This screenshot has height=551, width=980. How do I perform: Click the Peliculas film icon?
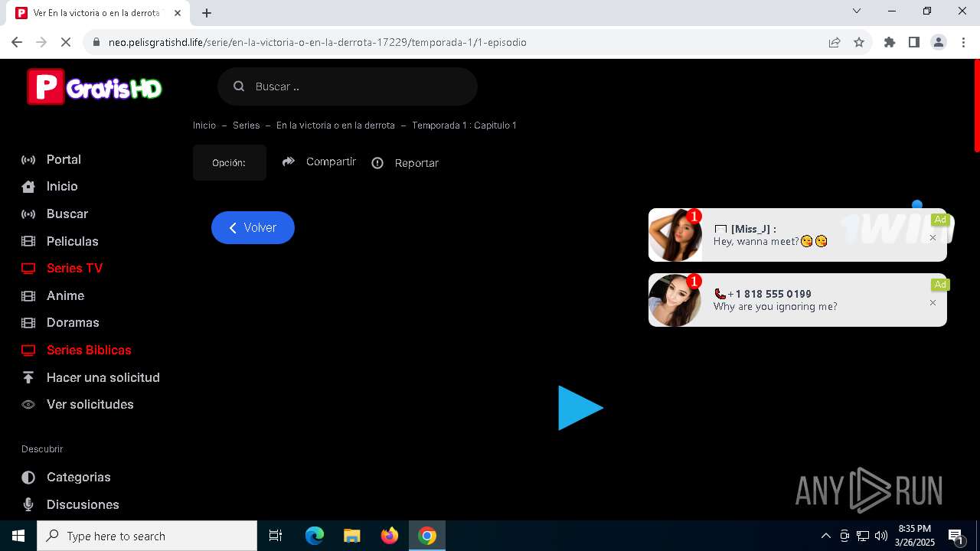(28, 241)
